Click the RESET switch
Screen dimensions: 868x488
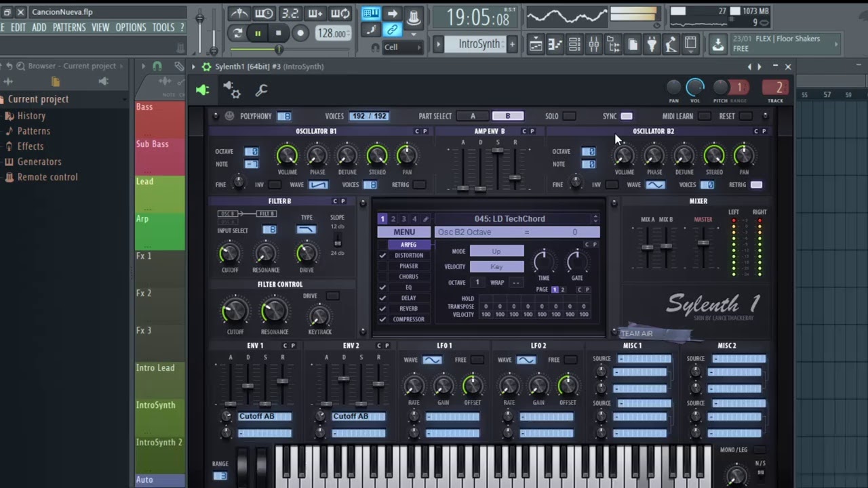click(x=746, y=116)
